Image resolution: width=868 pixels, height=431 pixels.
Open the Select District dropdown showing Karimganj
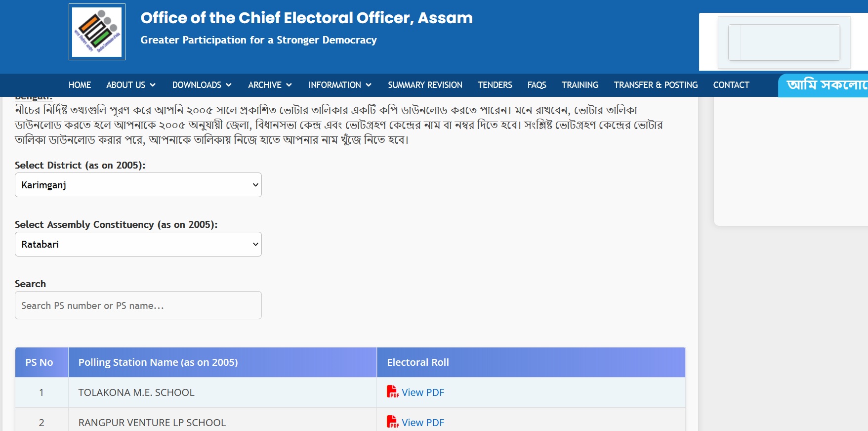138,185
